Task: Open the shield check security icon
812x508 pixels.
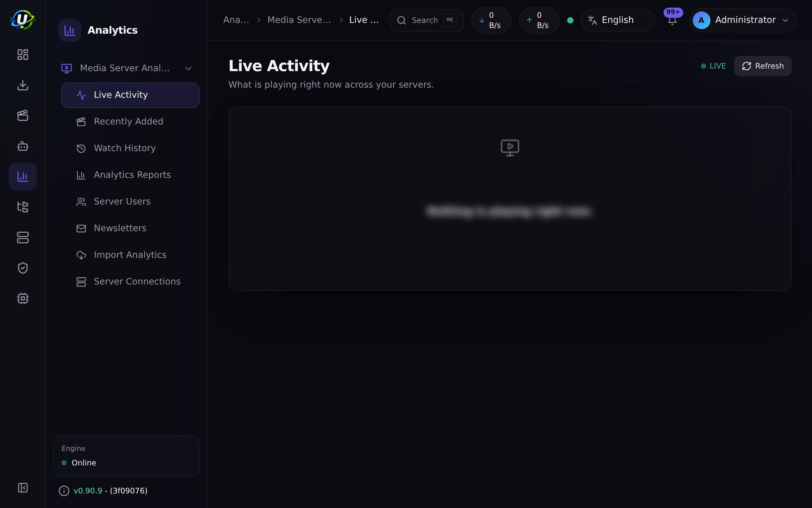Action: pyautogui.click(x=23, y=268)
